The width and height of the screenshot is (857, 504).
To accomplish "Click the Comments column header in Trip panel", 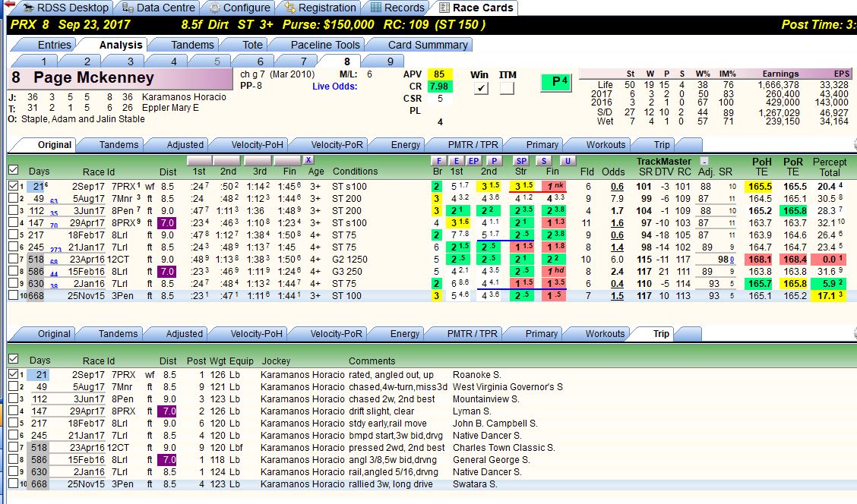I will coord(372,361).
